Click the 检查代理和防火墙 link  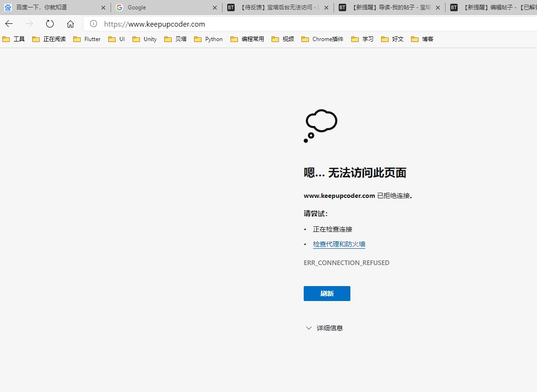[339, 244]
